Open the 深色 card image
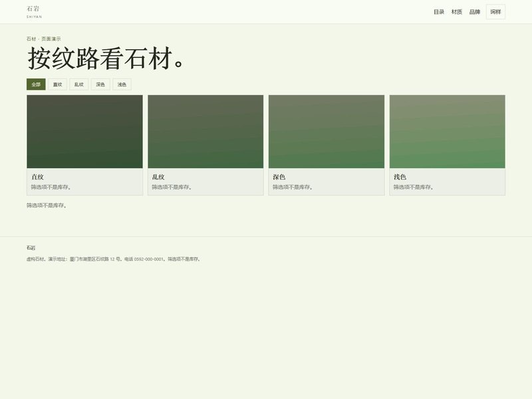 [327, 132]
